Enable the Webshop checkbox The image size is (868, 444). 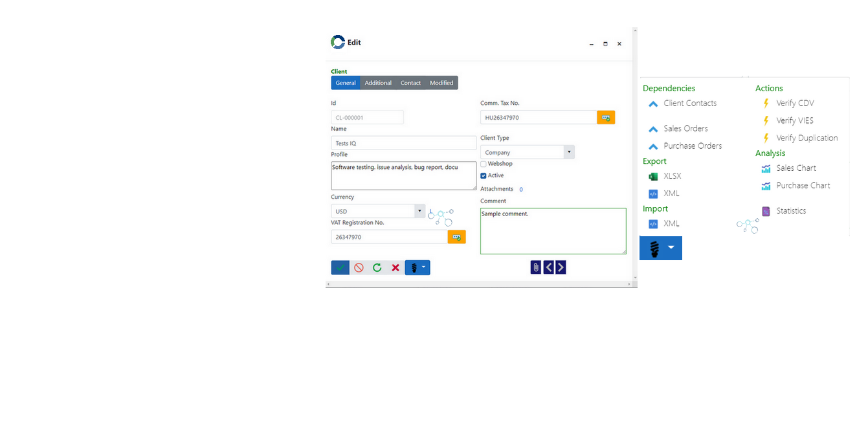(x=484, y=164)
